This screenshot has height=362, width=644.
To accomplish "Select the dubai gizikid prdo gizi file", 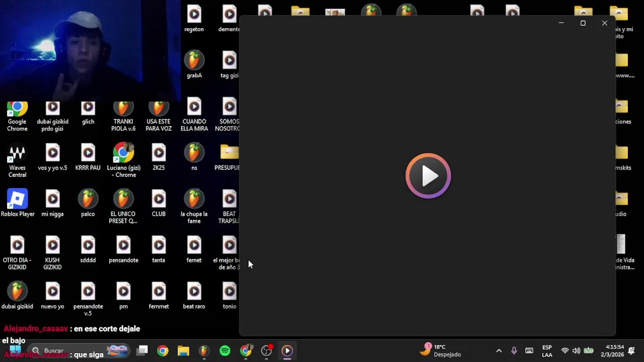I will [x=52, y=117].
